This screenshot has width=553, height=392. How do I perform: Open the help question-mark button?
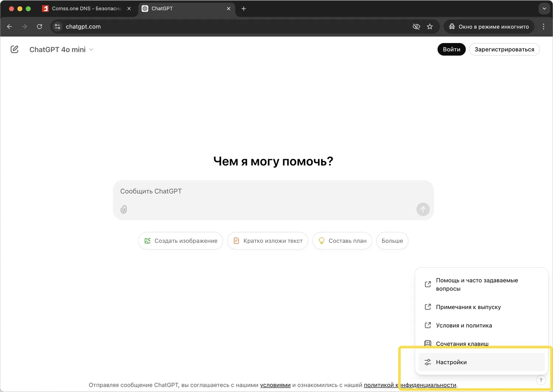(541, 380)
